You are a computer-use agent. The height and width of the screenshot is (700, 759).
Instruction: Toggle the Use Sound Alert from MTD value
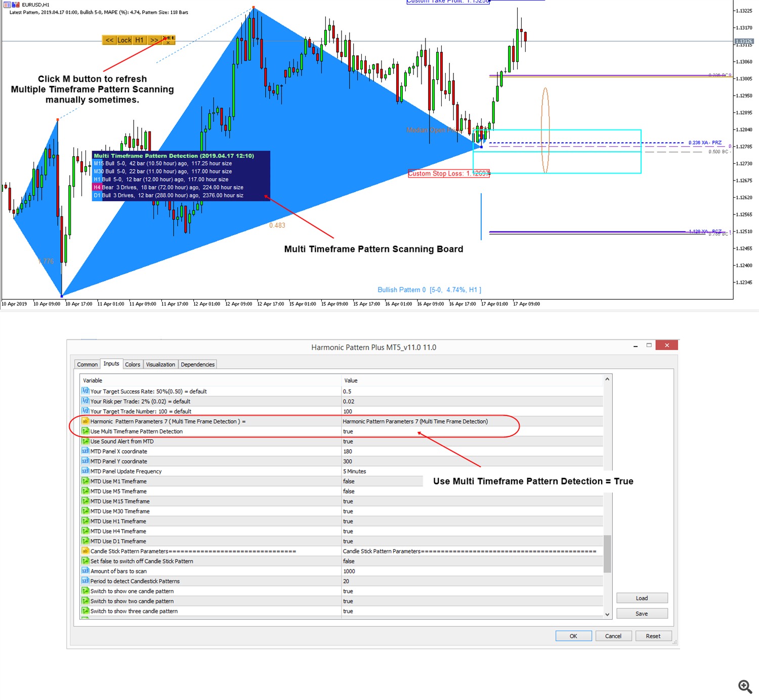pos(349,442)
